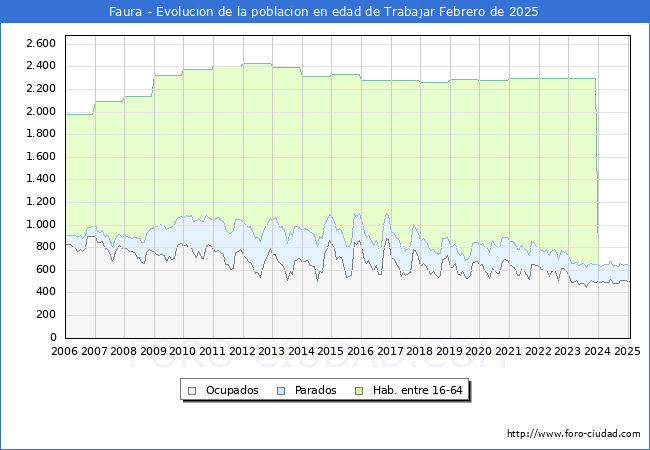Click the 2018 x-axis year label
Image resolution: width=650 pixels, height=450 pixels.
[420, 351]
